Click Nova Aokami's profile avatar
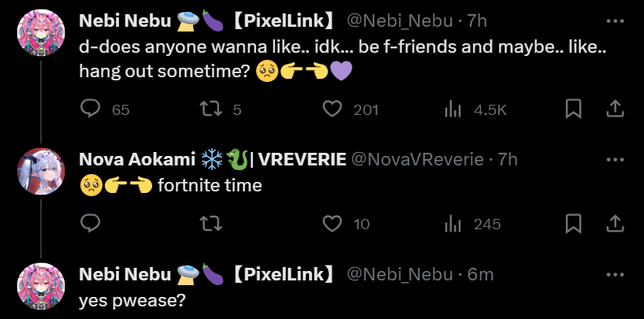Screen dimensions: 644x319 [39, 171]
